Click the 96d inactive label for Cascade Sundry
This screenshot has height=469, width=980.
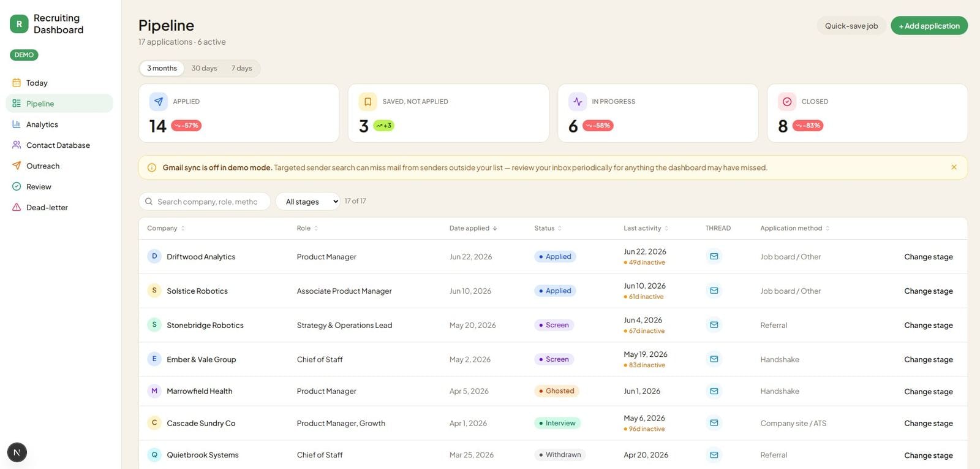pos(644,429)
